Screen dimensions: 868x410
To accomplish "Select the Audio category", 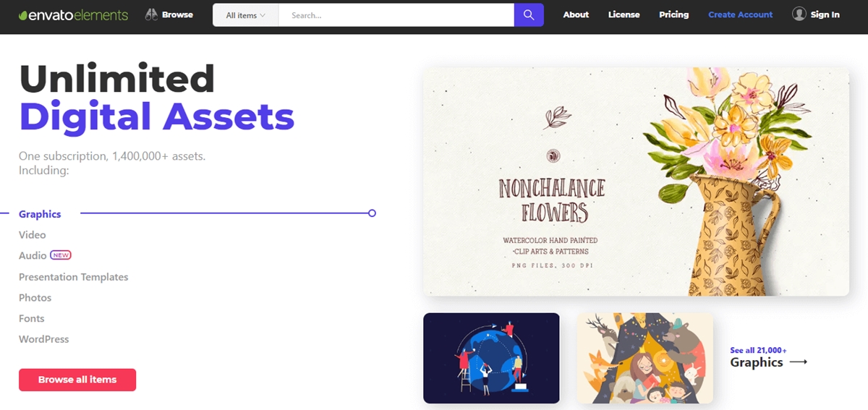I will (x=33, y=255).
